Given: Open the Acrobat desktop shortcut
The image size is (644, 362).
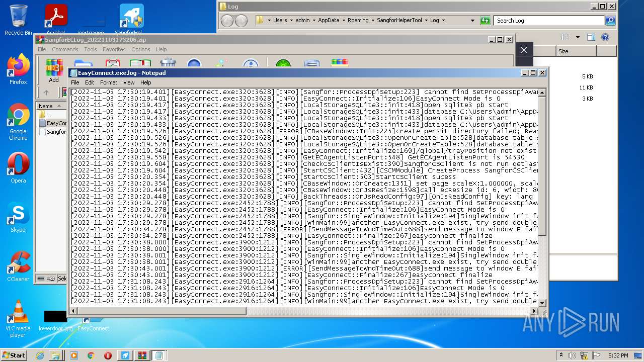Looking at the screenshot, I should (x=56, y=20).
